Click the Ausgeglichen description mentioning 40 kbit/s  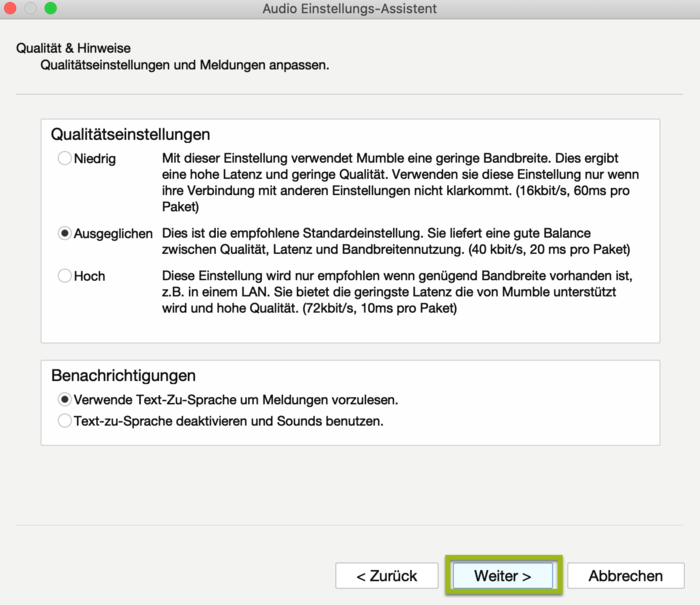(396, 241)
